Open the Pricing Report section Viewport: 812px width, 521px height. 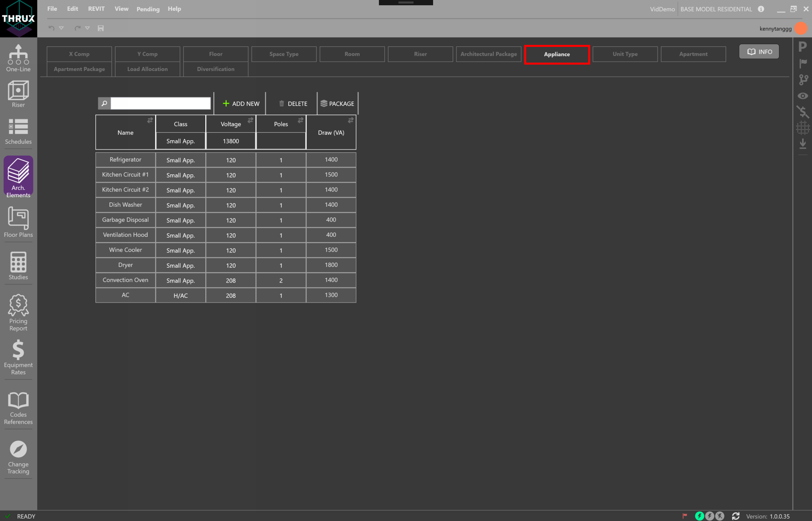coord(18,312)
